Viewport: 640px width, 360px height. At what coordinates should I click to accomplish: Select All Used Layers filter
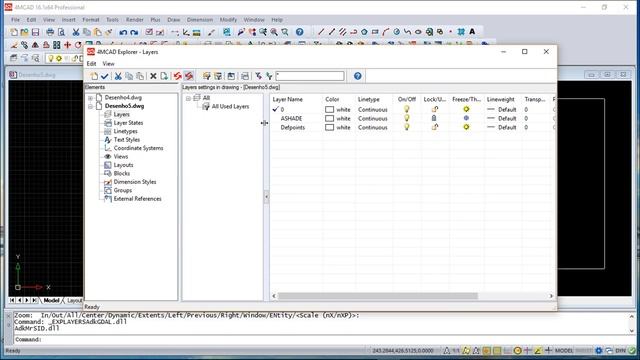pyautogui.click(x=230, y=107)
